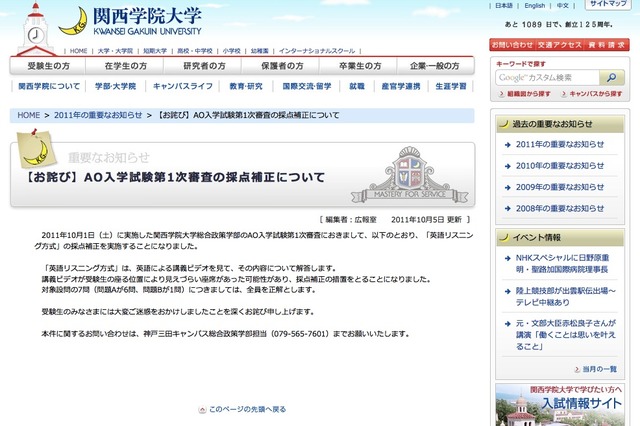Open 大学・大学院 top link
This screenshot has height=426, width=640.
pyautogui.click(x=115, y=51)
